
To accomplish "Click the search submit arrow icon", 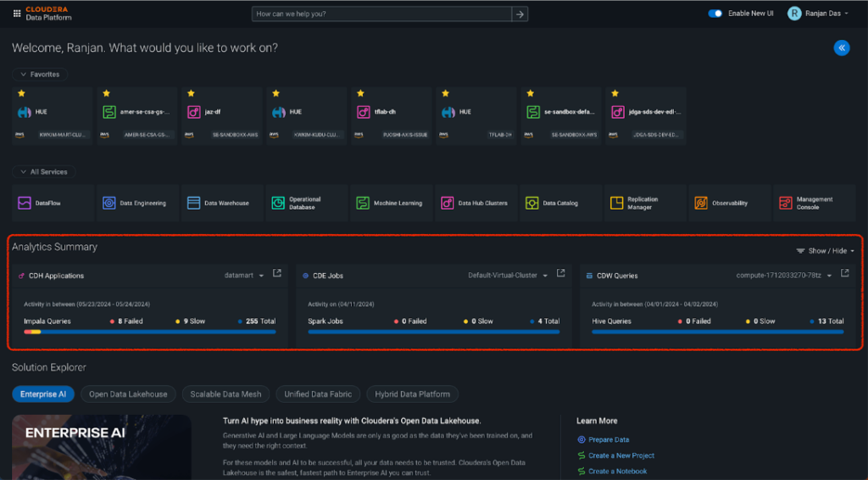I will pyautogui.click(x=520, y=14).
